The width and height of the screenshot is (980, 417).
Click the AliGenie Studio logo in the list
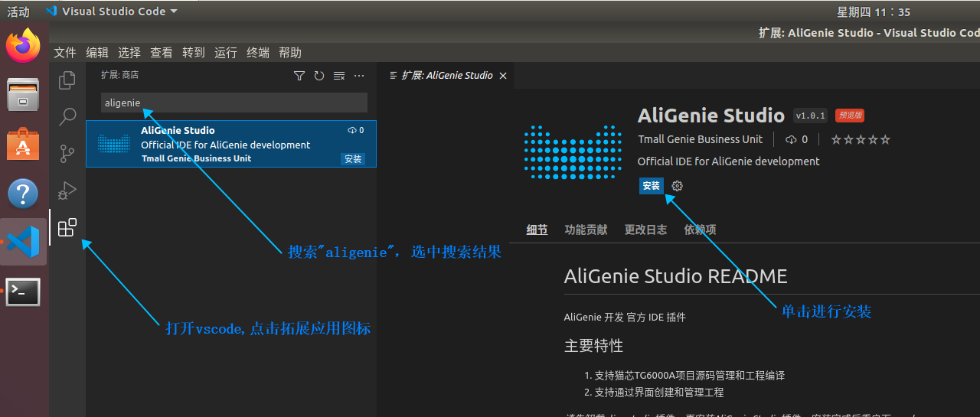pyautogui.click(x=114, y=144)
